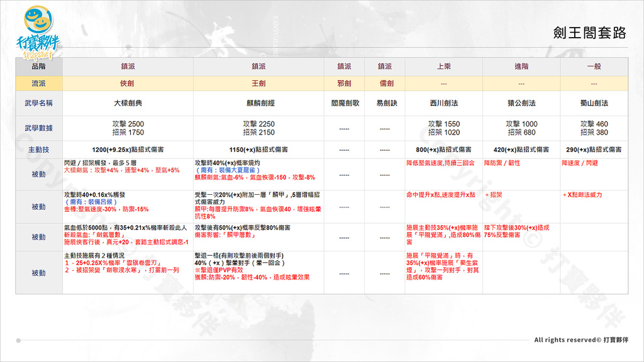This screenshot has height=362, width=644.
Task: Click the 800(+x)點招式傷害 cell
Action: coord(443,150)
